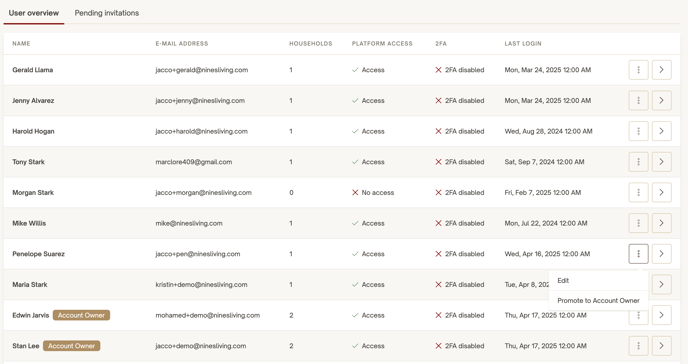
Task: Open Edwin Jarvis's details with arrow button
Action: (x=661, y=315)
